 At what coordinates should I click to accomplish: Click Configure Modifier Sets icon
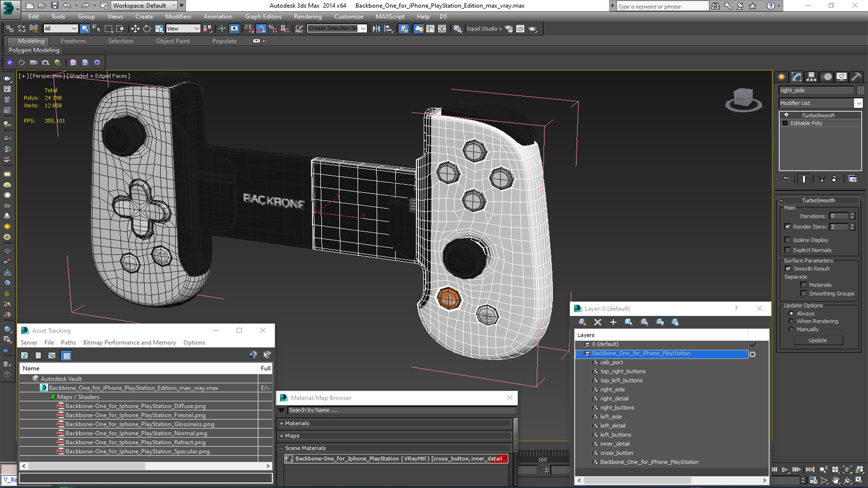coord(853,179)
